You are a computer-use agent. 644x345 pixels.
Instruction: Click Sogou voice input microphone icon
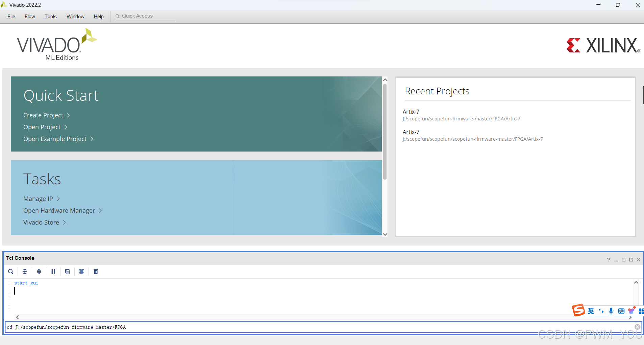coord(611,311)
